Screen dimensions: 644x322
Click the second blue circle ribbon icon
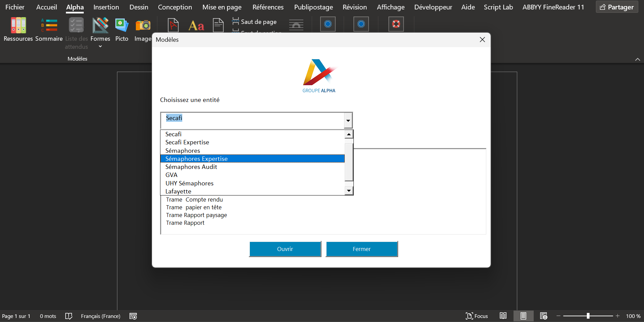[x=361, y=24]
